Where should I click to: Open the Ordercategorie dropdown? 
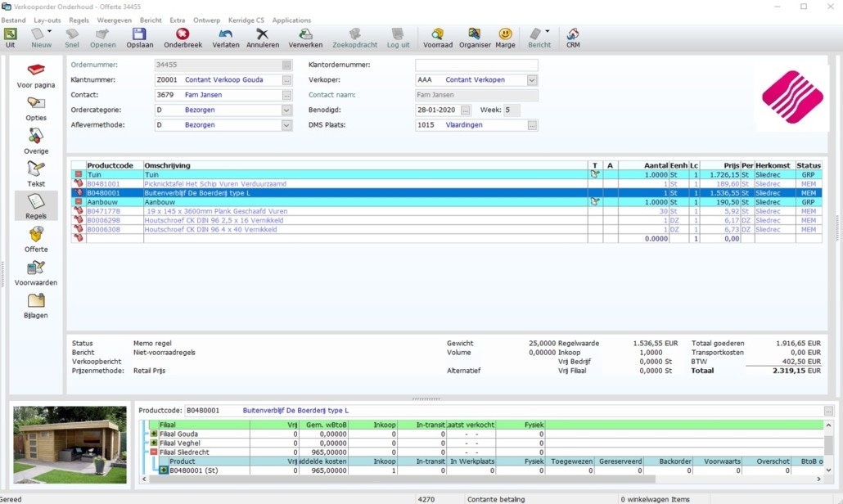pyautogui.click(x=285, y=110)
